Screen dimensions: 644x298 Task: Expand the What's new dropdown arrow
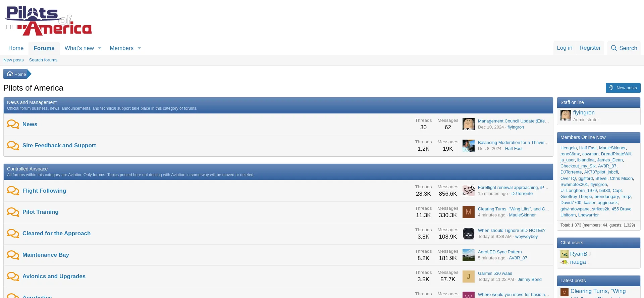100,48
